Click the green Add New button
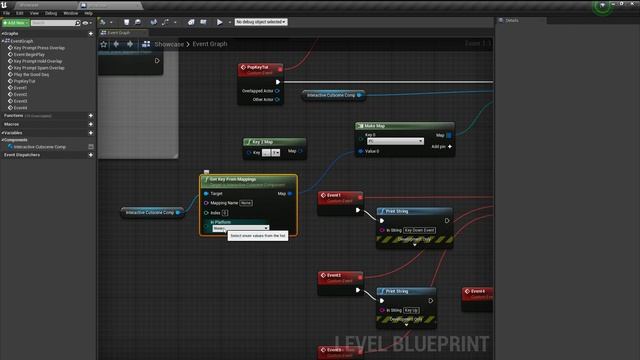The height and width of the screenshot is (360, 640). point(16,23)
